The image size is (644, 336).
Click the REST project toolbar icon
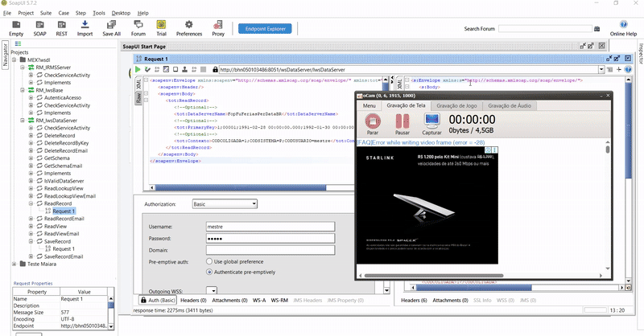[x=62, y=25]
